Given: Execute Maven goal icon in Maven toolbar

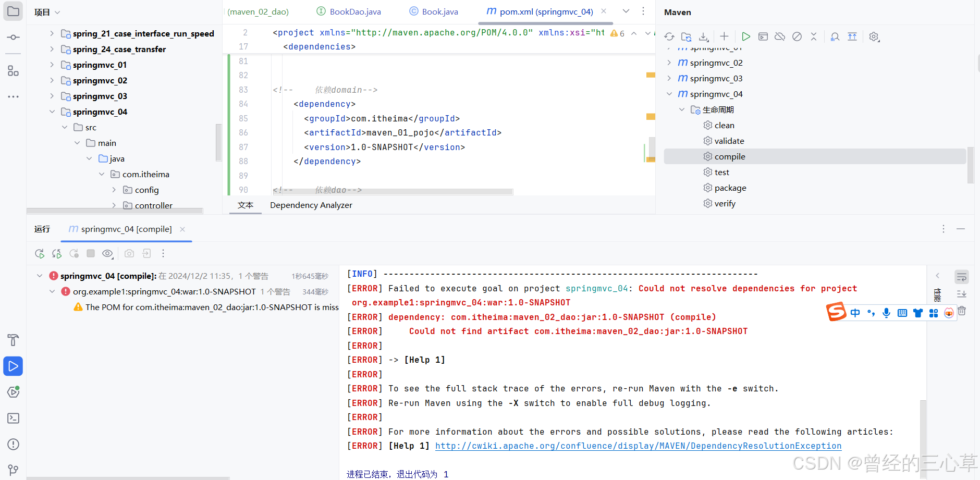Looking at the screenshot, I should (x=763, y=36).
